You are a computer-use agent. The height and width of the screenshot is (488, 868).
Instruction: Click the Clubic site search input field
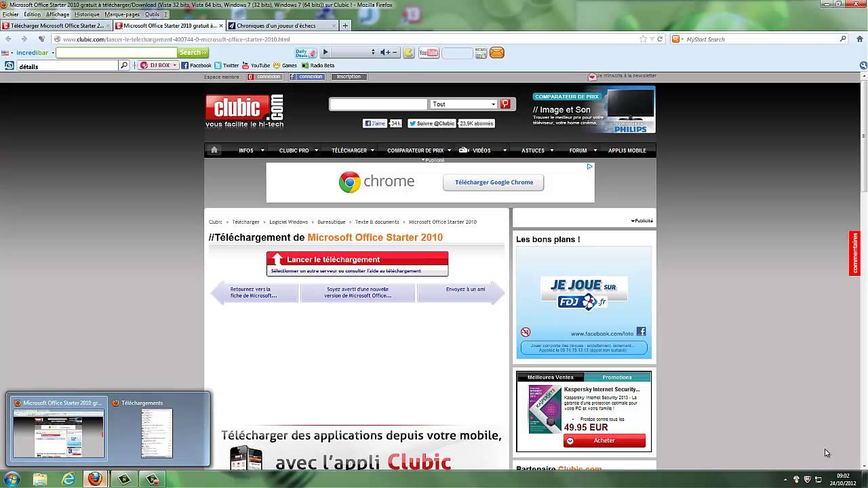[x=378, y=104]
